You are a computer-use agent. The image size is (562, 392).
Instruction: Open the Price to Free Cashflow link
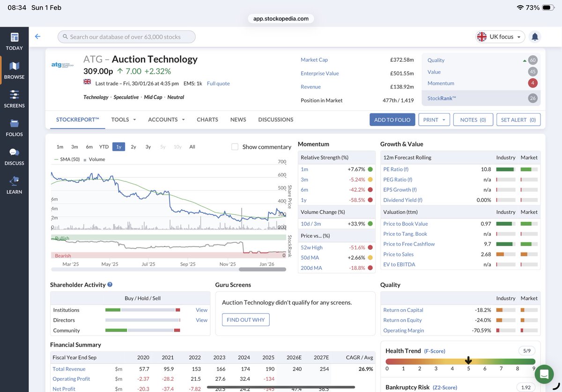[409, 244]
